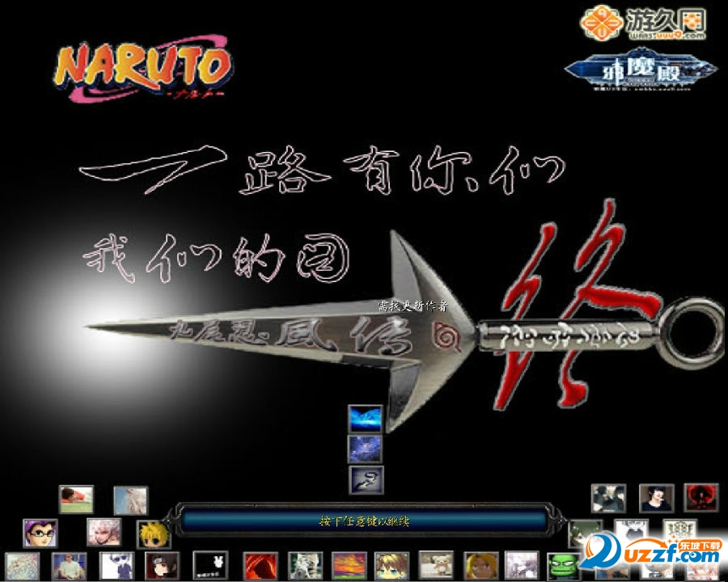Select the dark group photo avatar
This screenshot has height=582, width=728.
pos(608,498)
